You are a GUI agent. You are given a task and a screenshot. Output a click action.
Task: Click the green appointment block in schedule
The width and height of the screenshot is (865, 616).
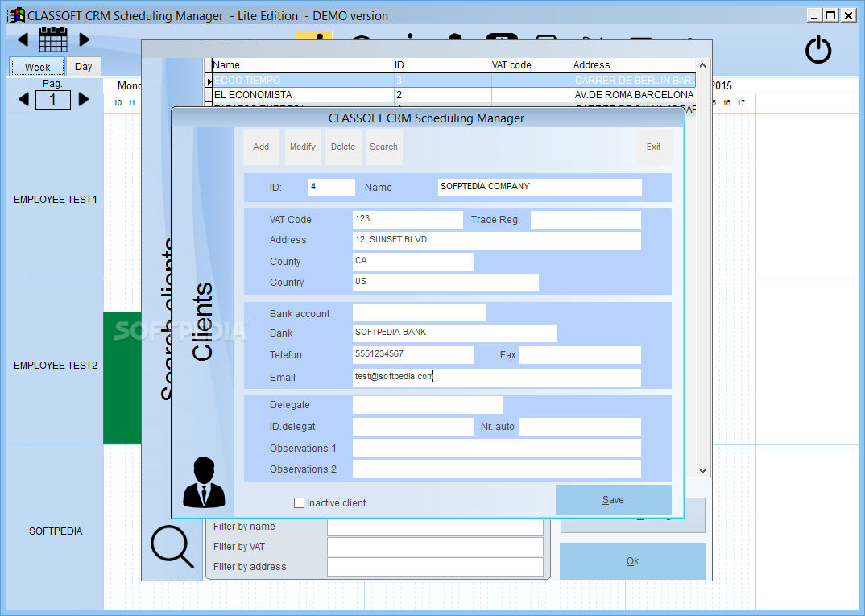click(x=122, y=378)
